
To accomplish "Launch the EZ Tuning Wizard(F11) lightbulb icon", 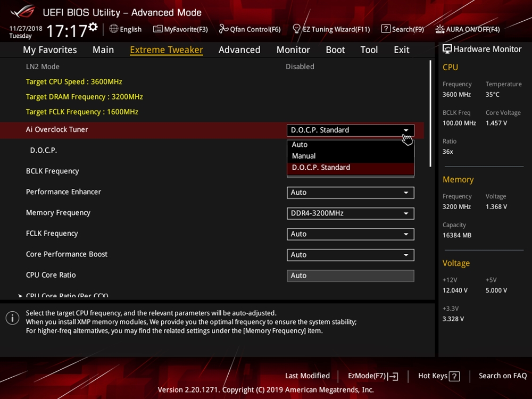I will [297, 29].
